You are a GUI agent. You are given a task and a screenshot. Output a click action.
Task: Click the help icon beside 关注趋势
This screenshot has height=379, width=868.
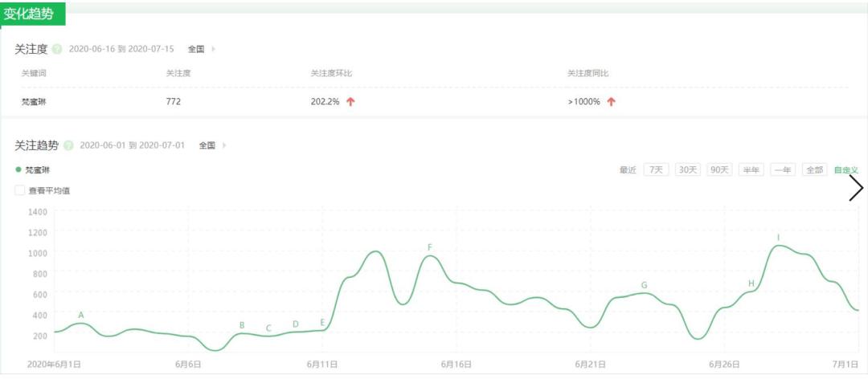coord(68,145)
